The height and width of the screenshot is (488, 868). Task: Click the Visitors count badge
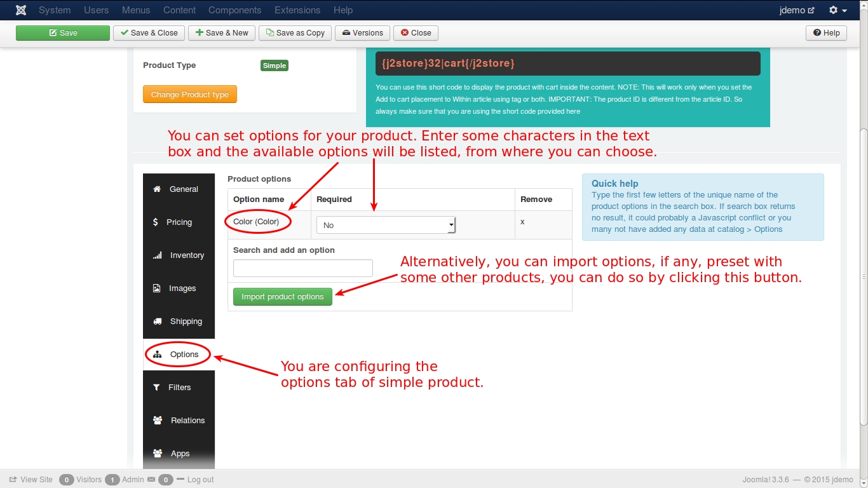(x=66, y=480)
